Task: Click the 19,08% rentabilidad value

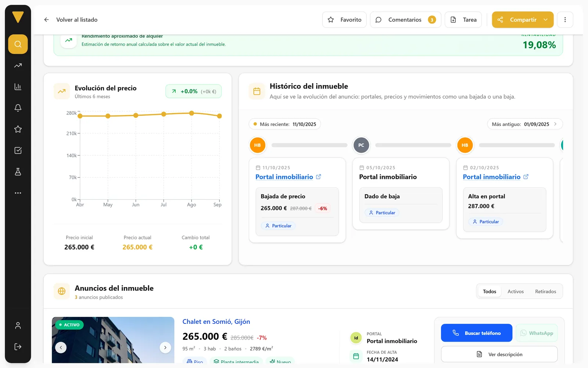Action: [x=539, y=45]
